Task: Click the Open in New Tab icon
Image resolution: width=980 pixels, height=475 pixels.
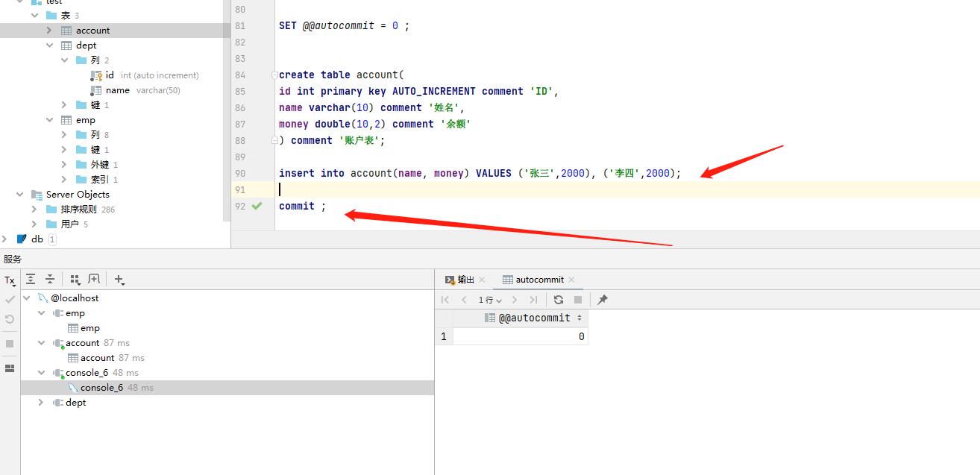Action: (x=94, y=279)
